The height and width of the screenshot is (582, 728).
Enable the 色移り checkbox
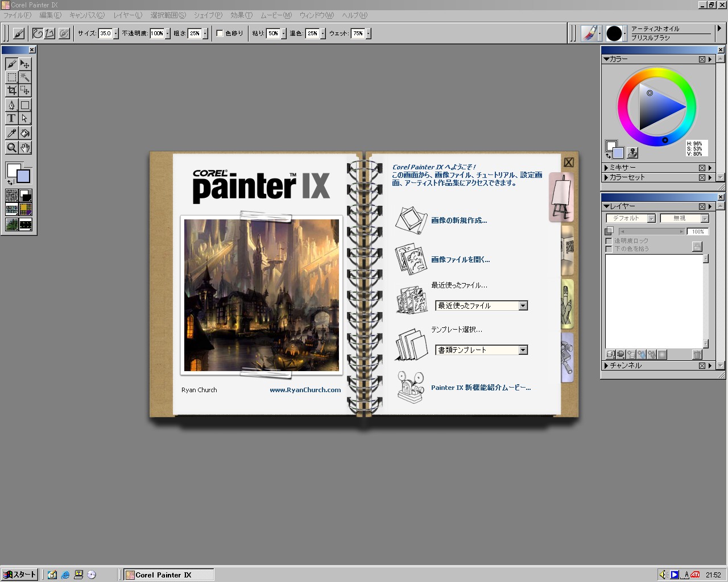pos(220,34)
